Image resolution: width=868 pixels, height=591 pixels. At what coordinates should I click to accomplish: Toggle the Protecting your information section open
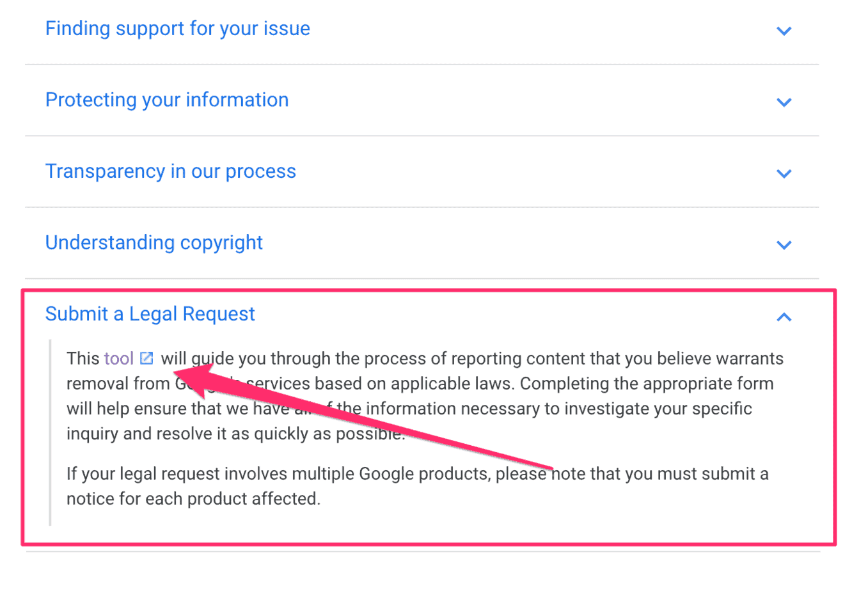click(167, 100)
